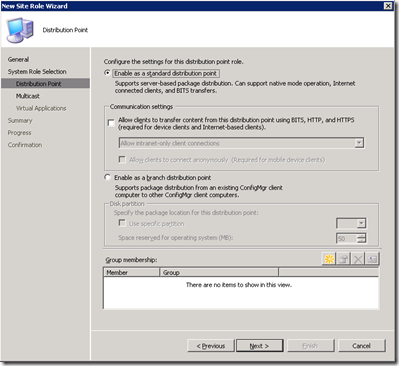Screen dimensions: 399x366
Task: Click the Finish button
Action: click(x=310, y=346)
